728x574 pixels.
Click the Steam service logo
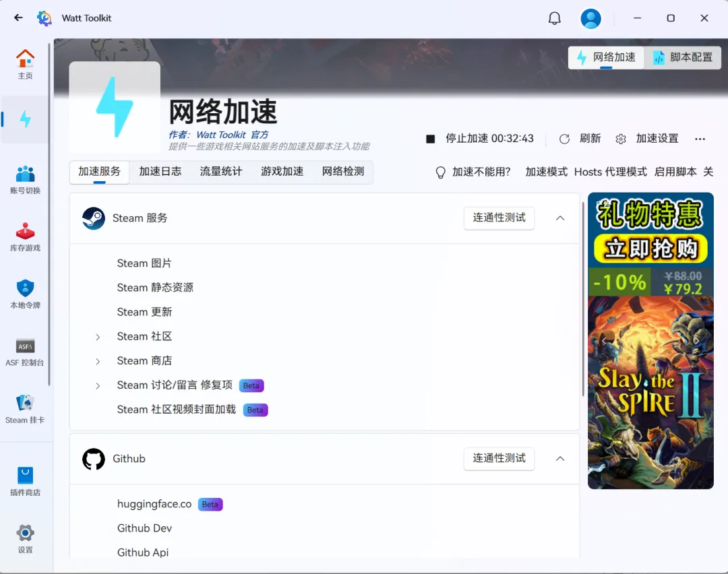[93, 218]
